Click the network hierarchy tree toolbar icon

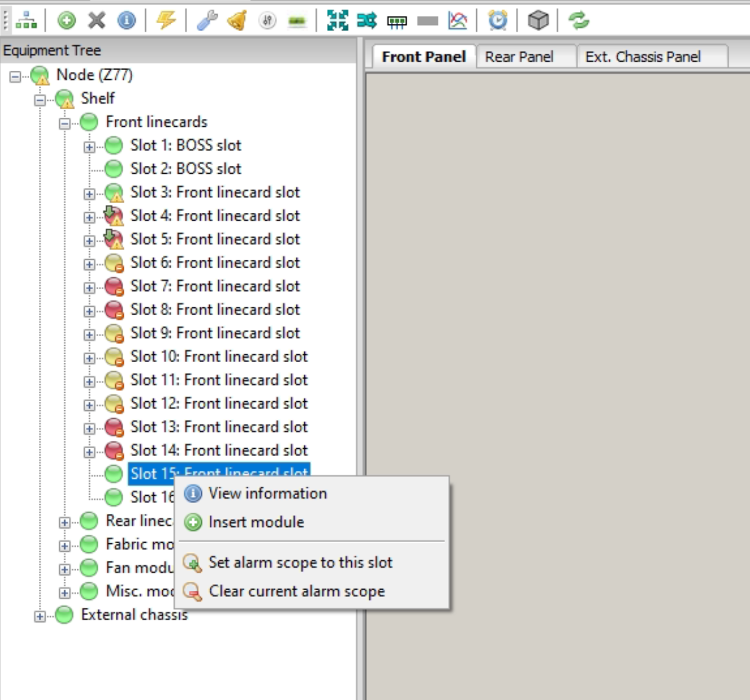26,20
